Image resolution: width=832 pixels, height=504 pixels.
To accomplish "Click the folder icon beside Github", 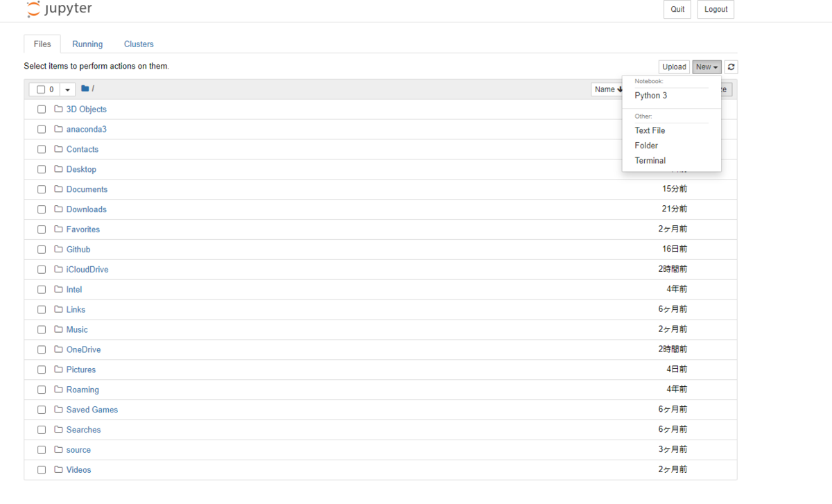I will [59, 249].
